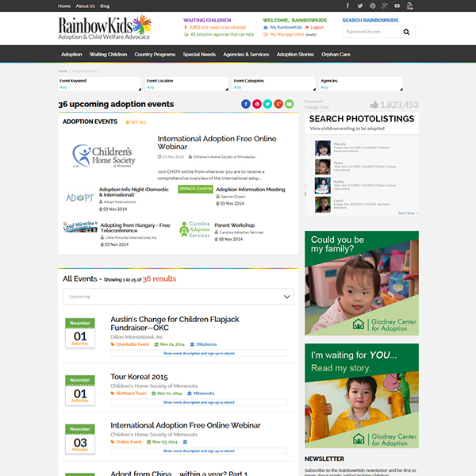
Task: Click the child icon beside 2,002 kids
Action: (186, 28)
